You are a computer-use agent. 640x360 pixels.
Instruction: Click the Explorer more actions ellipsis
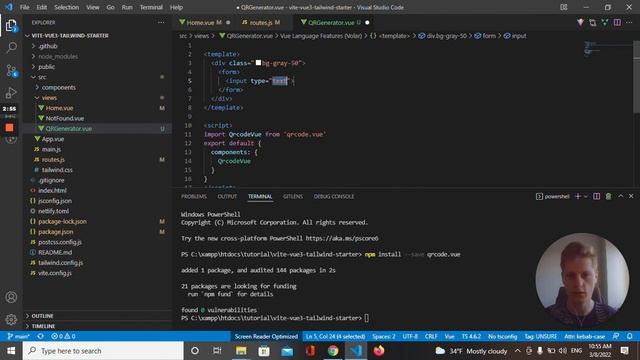point(161,22)
